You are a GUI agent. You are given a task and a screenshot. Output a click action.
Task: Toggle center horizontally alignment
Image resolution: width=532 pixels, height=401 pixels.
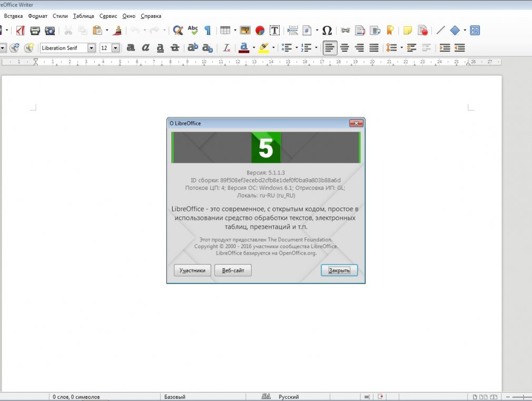(344, 48)
